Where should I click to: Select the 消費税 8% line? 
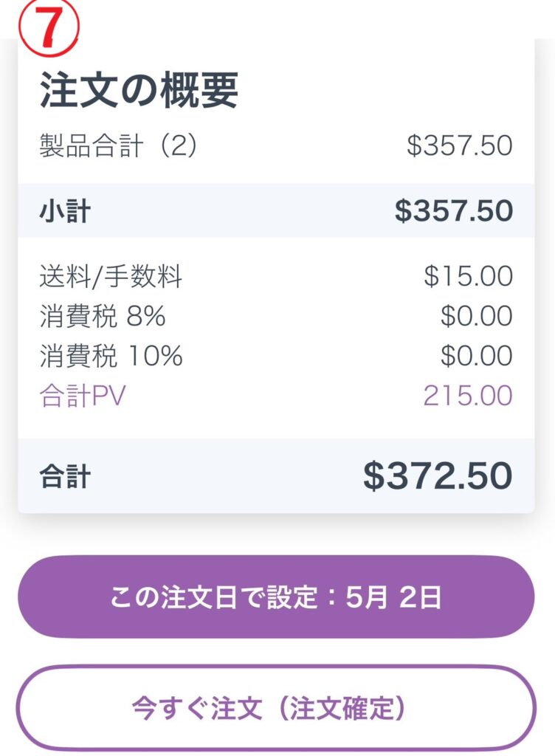[x=103, y=316]
